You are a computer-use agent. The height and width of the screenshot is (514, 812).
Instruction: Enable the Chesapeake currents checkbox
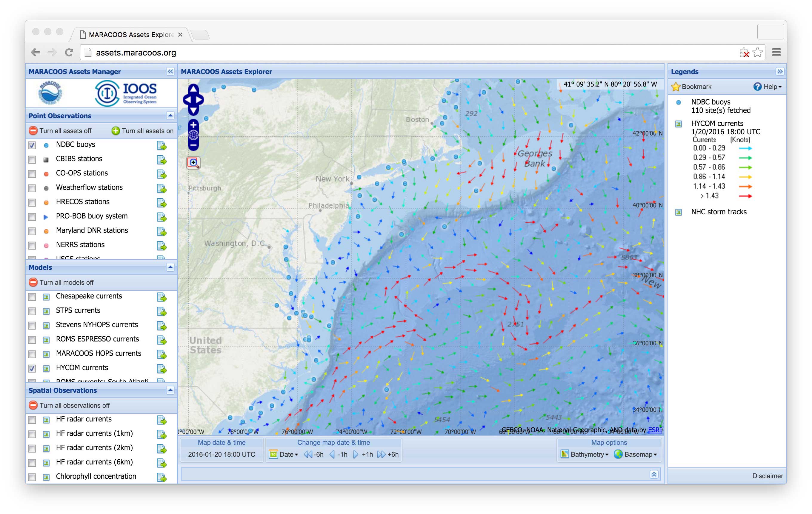point(32,297)
